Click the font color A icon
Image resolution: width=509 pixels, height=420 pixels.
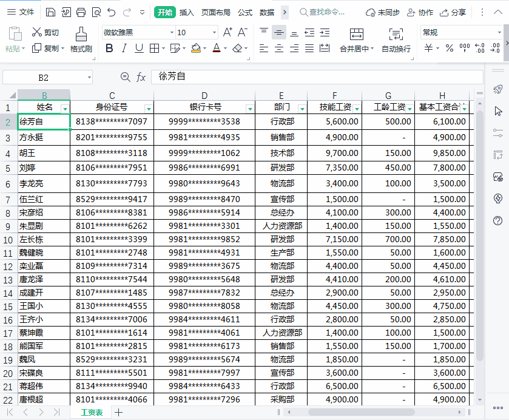point(217,49)
